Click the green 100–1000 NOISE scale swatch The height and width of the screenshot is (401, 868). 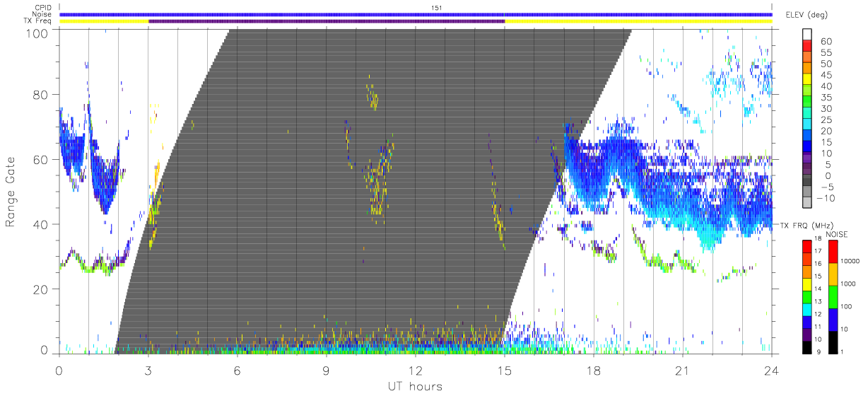point(834,296)
